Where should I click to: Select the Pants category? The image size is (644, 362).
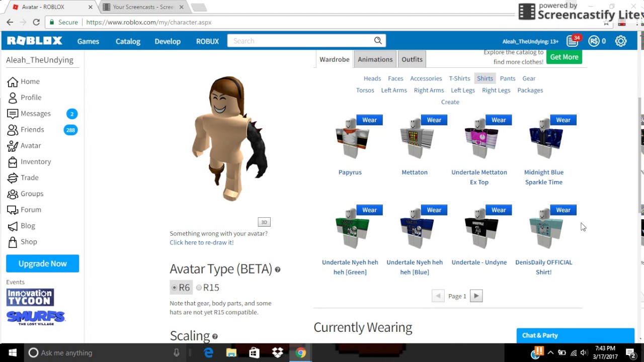tap(508, 78)
